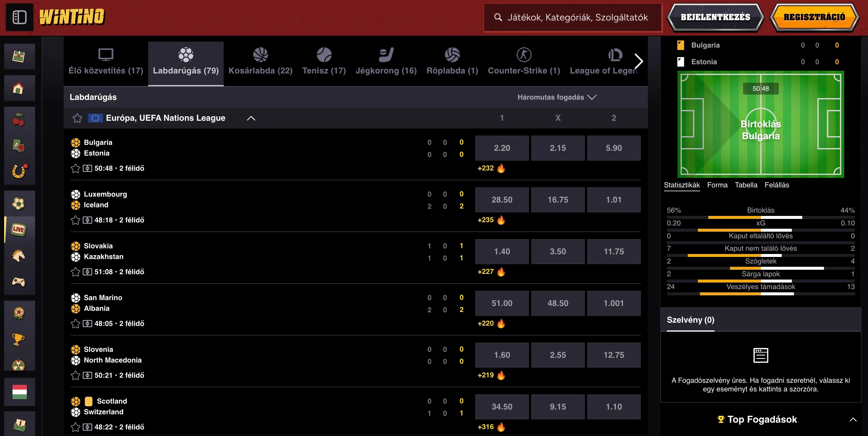Image resolution: width=868 pixels, height=436 pixels.
Task: Select draw odds 3.50 for Slovakia–Kazakhstan
Action: click(x=558, y=251)
